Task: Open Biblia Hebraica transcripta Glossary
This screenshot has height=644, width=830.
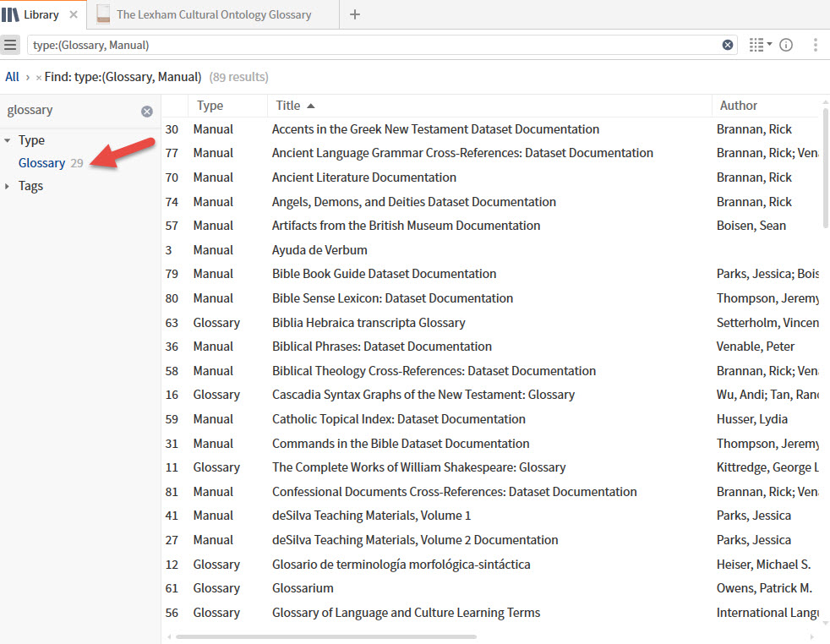Action: tap(369, 323)
